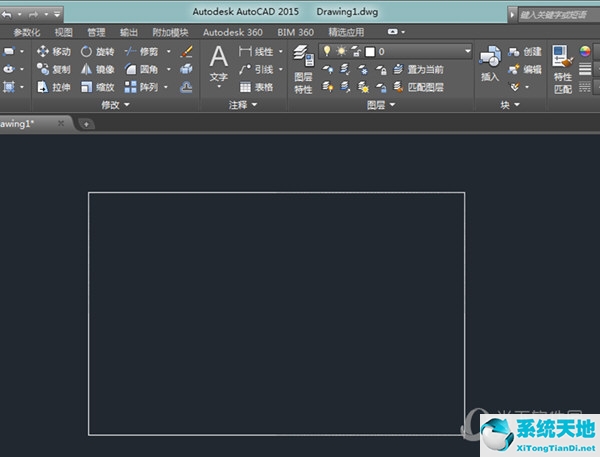The height and width of the screenshot is (457, 600).
Task: Open the layer name dropdown list
Action: tap(467, 50)
